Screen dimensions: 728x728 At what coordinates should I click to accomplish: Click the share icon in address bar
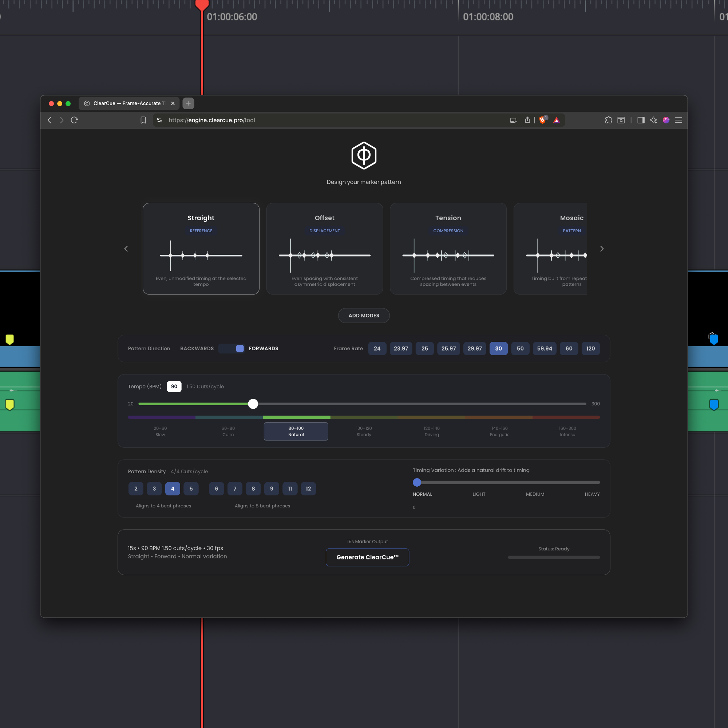coord(527,120)
